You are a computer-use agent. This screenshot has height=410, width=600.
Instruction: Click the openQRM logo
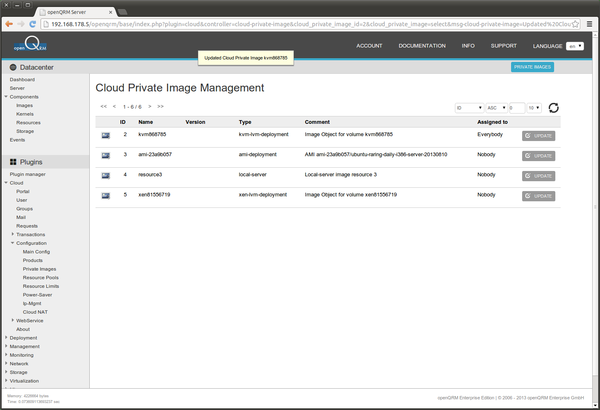(x=30, y=44)
